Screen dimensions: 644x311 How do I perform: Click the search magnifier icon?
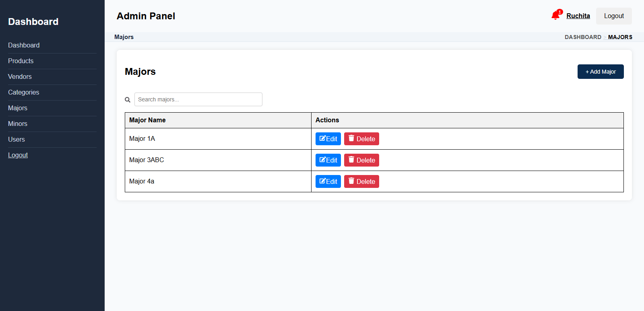(128, 100)
